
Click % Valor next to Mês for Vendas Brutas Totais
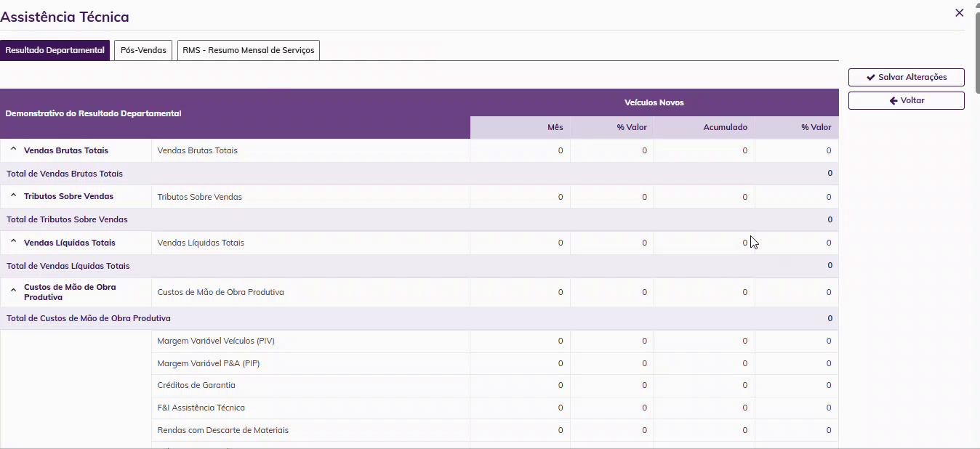(x=612, y=150)
